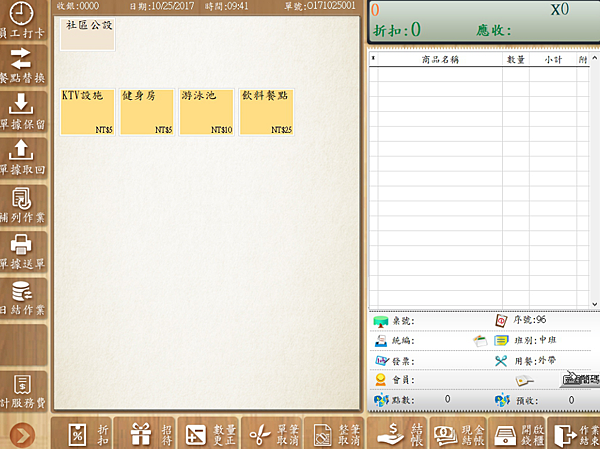Screen dimensions: 600x449
Task: Open 日結作業 database icon
Action: (x=21, y=291)
